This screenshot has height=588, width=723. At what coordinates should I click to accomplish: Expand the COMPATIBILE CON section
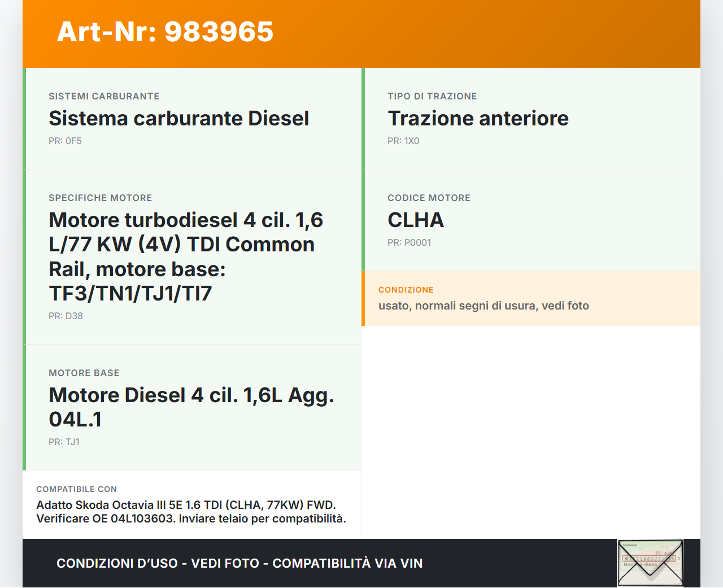(76, 489)
